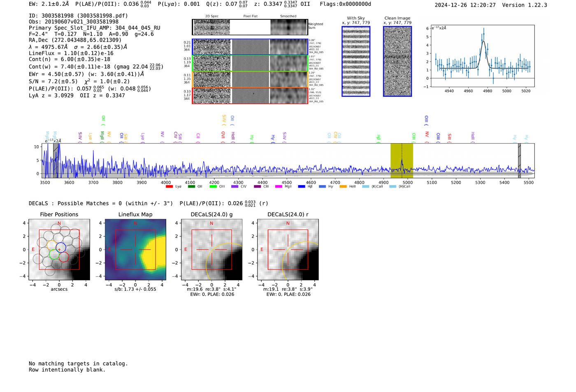This screenshot has width=576, height=392.
Task: Click the 'z: 0.3347 OII' header value
Action: pyautogui.click(x=282, y=4)
